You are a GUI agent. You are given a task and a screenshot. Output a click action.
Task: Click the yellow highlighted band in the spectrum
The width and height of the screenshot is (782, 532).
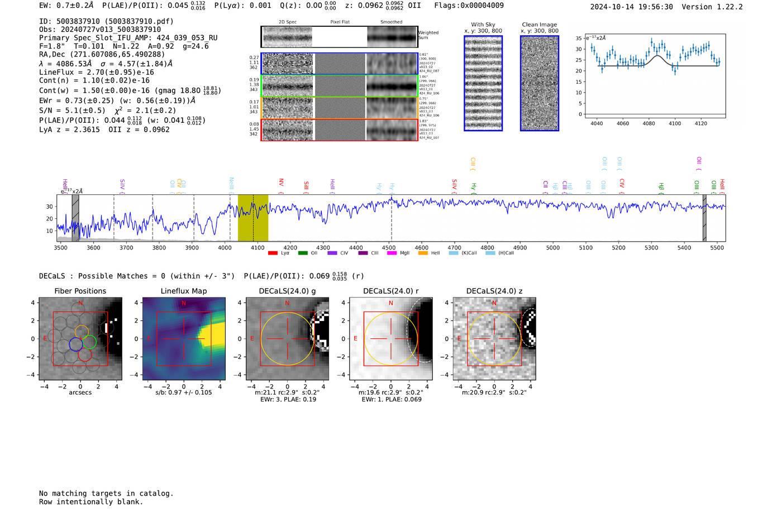pyautogui.click(x=253, y=218)
